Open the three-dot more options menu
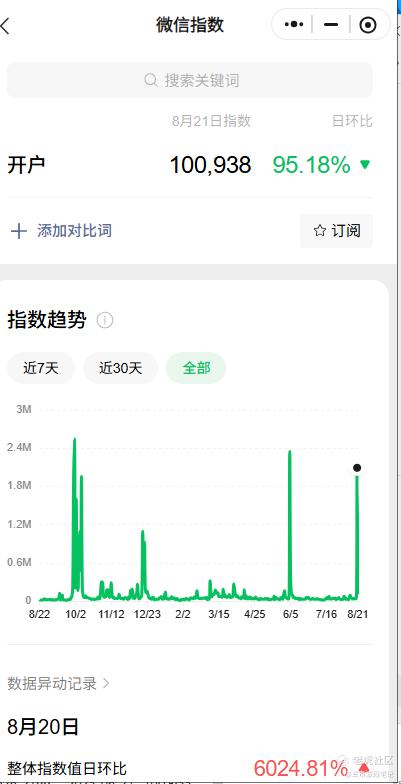The width and height of the screenshot is (401, 784). [294, 24]
